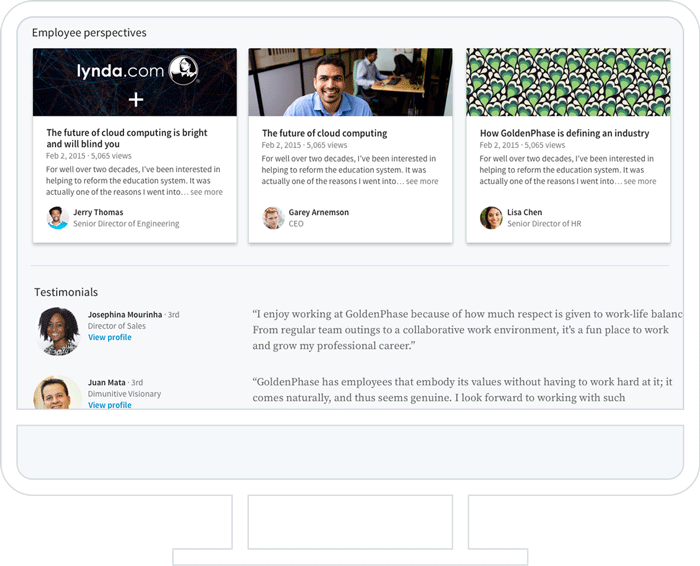Select 'Director of Sales' title text
This screenshot has width=700, height=566.
click(x=117, y=326)
